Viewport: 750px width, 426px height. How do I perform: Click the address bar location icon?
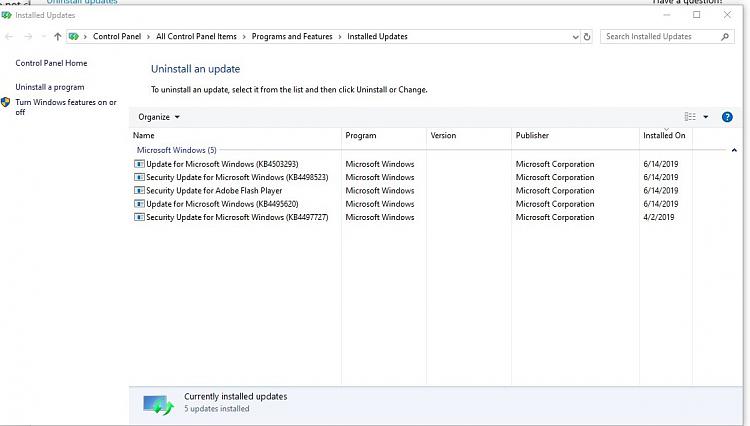tap(74, 36)
